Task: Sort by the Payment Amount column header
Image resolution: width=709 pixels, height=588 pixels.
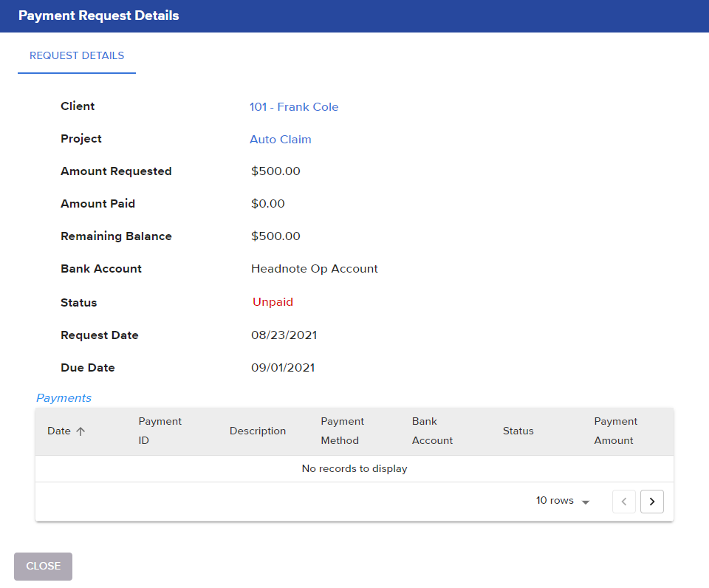Action: (616, 431)
